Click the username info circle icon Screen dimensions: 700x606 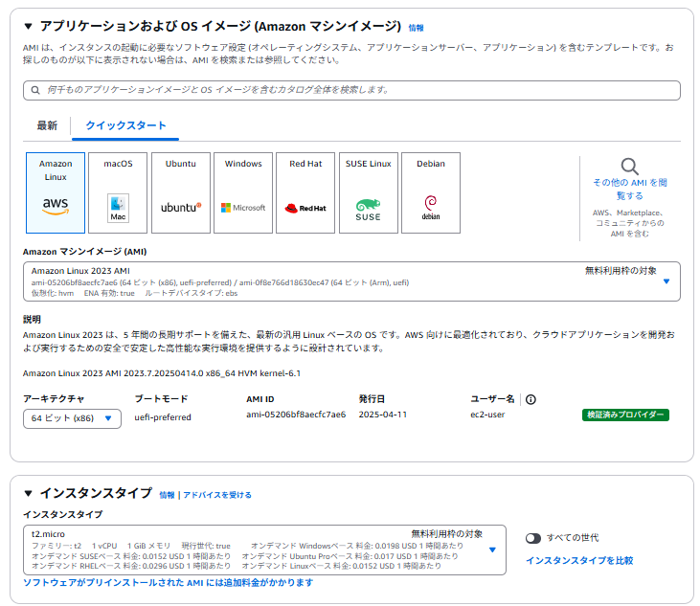[531, 399]
